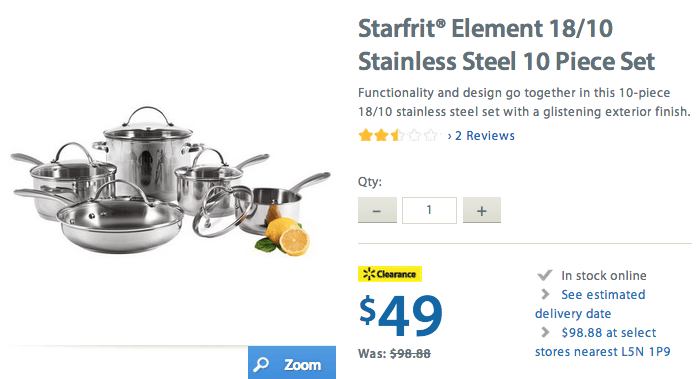Click the empty fifth rating star

point(430,135)
